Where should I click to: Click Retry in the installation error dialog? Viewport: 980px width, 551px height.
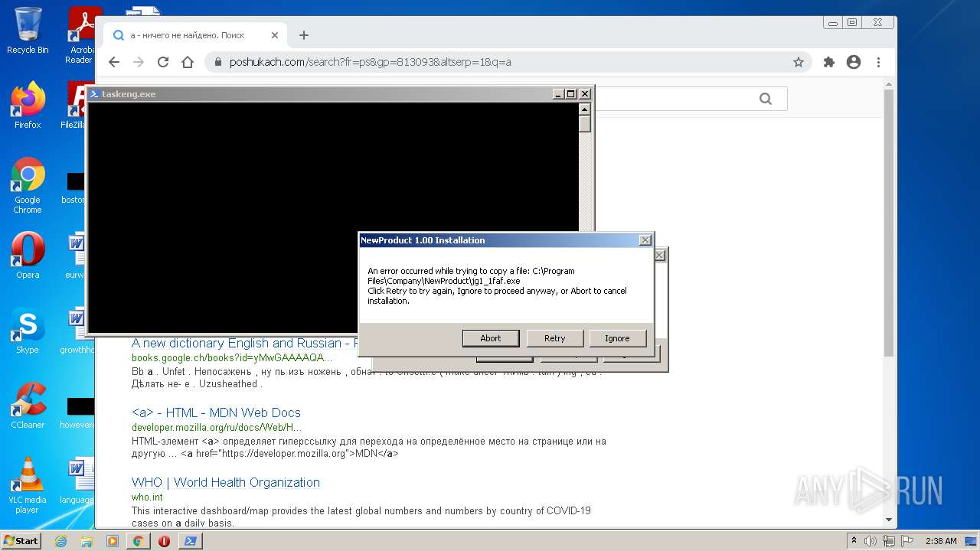tap(554, 338)
